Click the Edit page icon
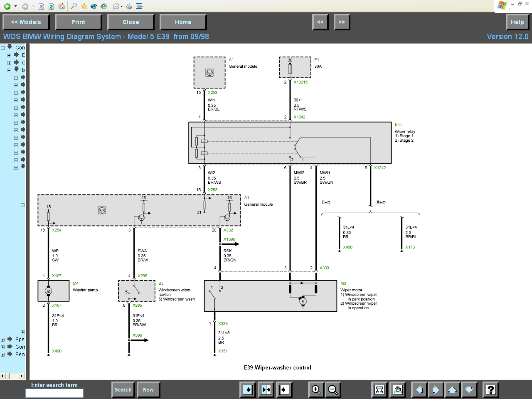The width and height of the screenshot is (532, 399). pyautogui.click(x=139, y=6)
